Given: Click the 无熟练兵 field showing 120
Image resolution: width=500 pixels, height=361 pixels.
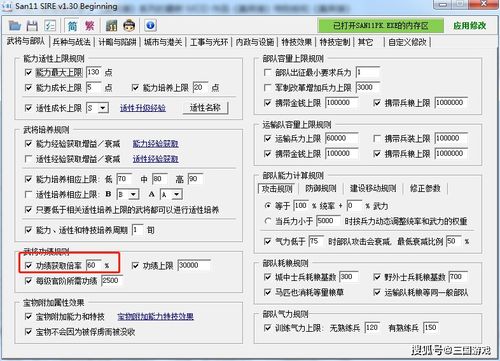Looking at the screenshot, I should click(372, 328).
